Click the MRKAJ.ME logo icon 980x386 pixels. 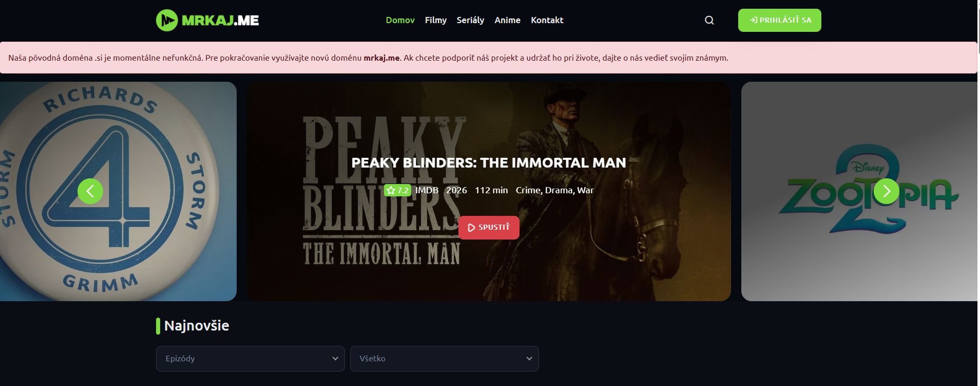[167, 20]
